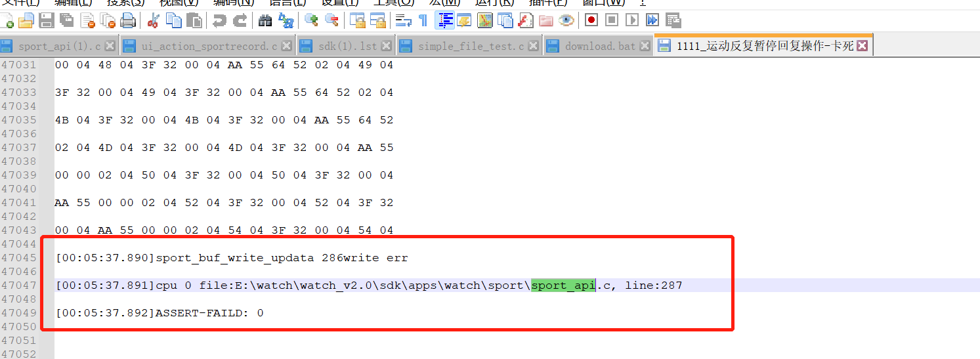Create a new file with the New icon
The height and width of the screenshot is (359, 980).
click(6, 21)
